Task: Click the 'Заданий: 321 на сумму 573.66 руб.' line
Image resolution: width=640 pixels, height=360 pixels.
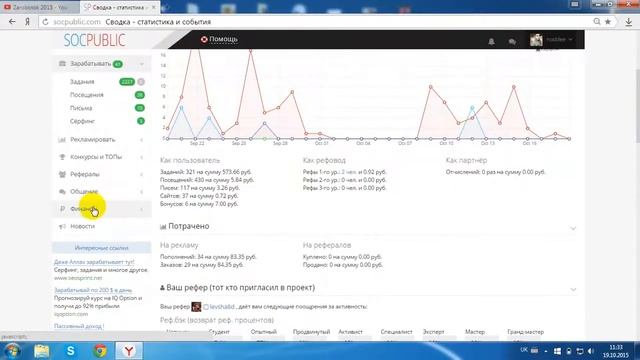Action: pyautogui.click(x=206, y=172)
